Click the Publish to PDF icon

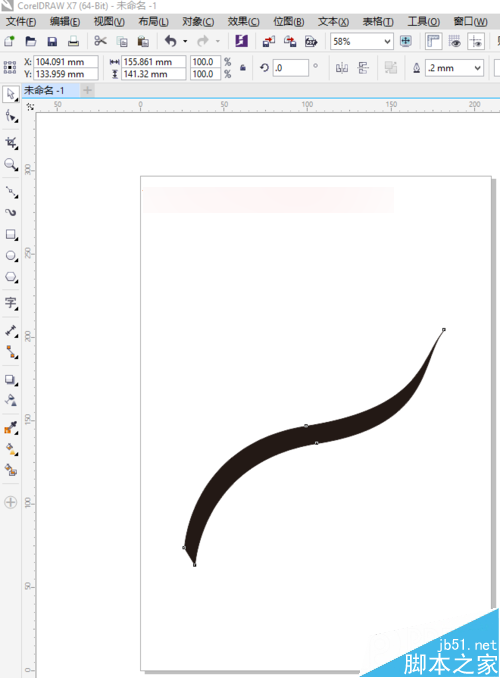pos(311,42)
